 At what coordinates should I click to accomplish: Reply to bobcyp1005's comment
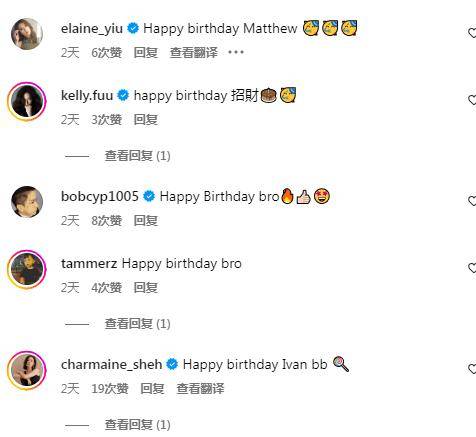point(146,221)
